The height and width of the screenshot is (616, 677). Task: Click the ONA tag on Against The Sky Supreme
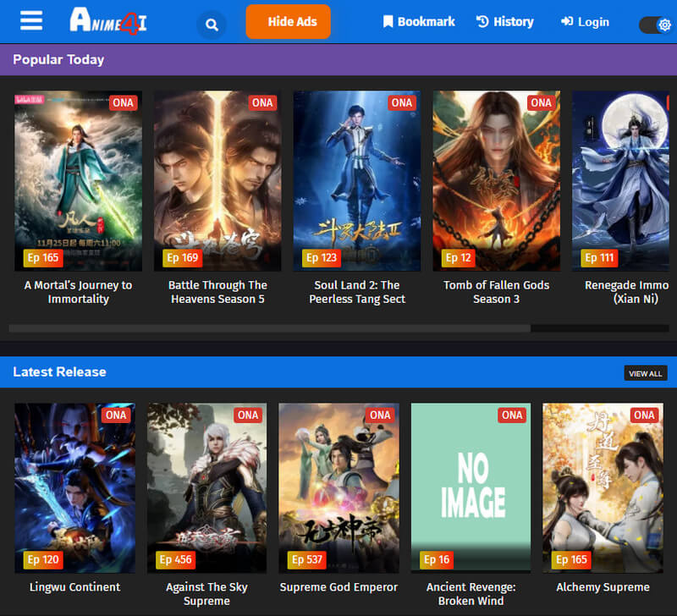coord(248,415)
